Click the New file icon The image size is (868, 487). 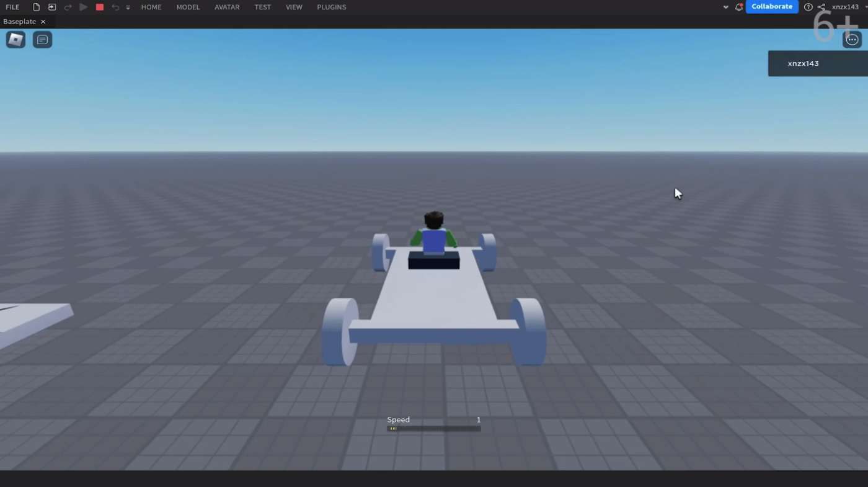coord(36,7)
